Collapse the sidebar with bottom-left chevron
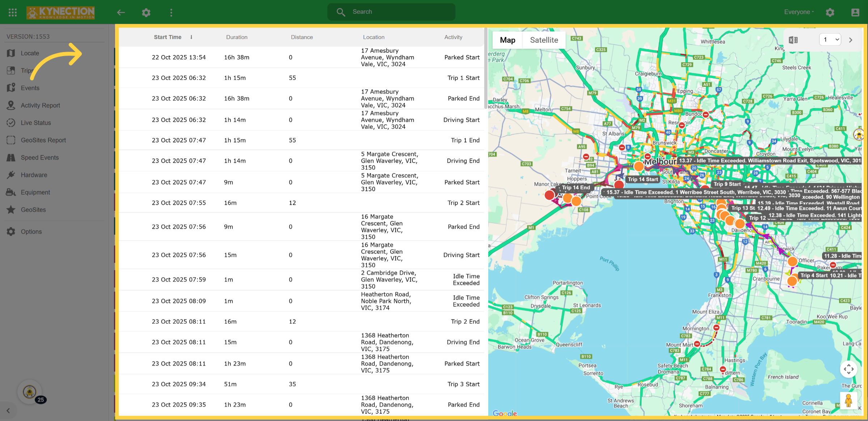The image size is (868, 421). (x=8, y=411)
